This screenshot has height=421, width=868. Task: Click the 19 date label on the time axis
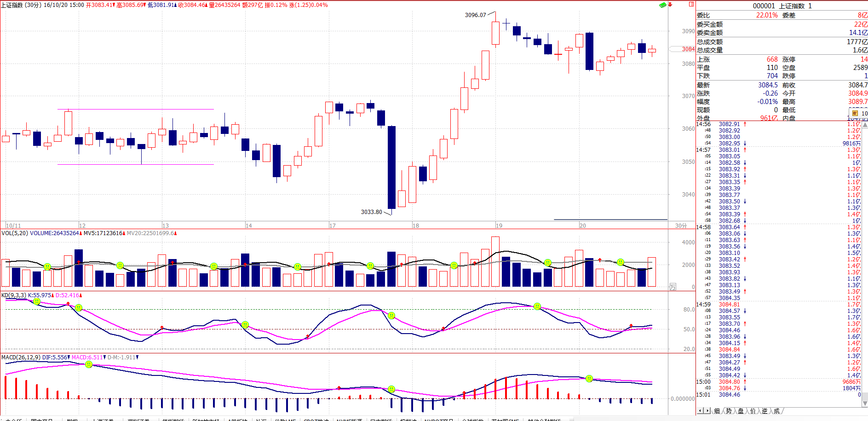[x=499, y=225]
